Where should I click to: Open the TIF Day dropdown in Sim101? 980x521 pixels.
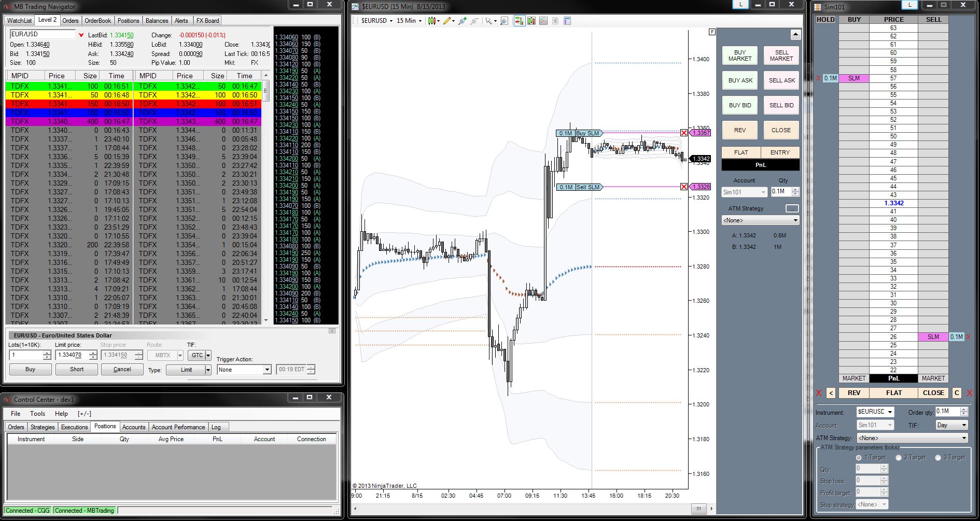[x=952, y=425]
